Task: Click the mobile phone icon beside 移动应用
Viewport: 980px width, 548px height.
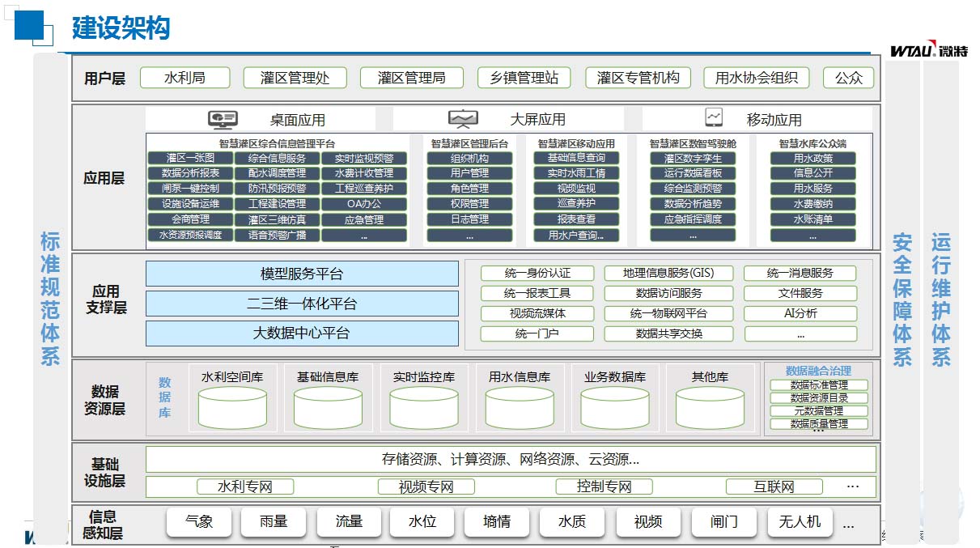Action: 714,117
